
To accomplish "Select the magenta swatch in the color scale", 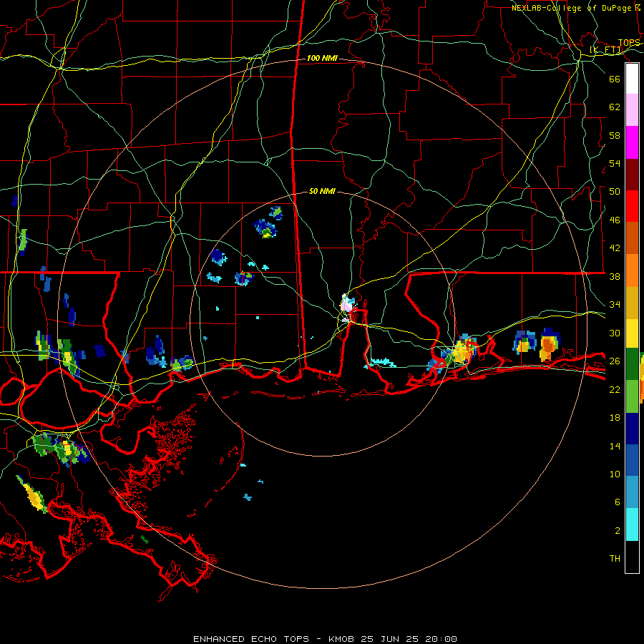I will pos(632,142).
